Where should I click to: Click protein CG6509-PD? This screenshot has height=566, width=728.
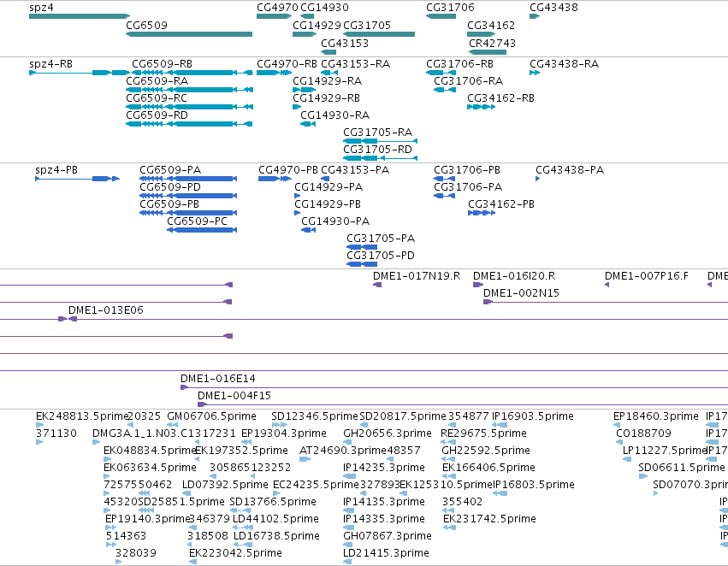pyautogui.click(x=188, y=197)
